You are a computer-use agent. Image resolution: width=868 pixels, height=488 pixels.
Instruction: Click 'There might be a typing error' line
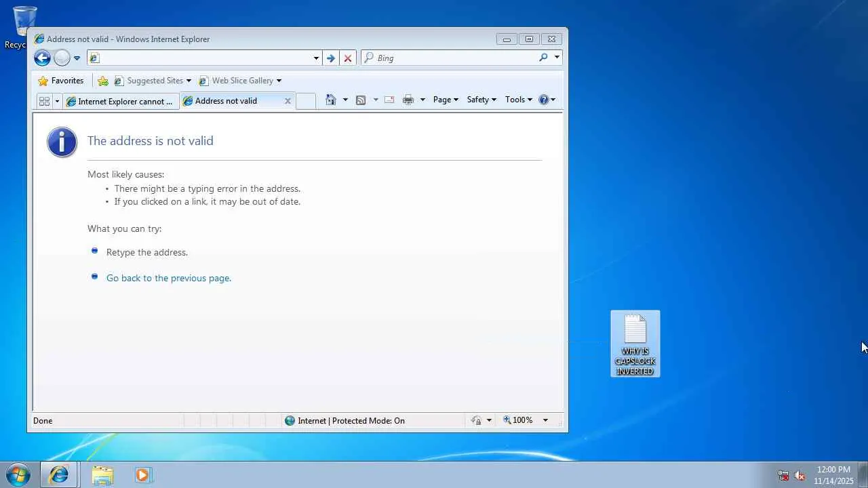(x=208, y=188)
